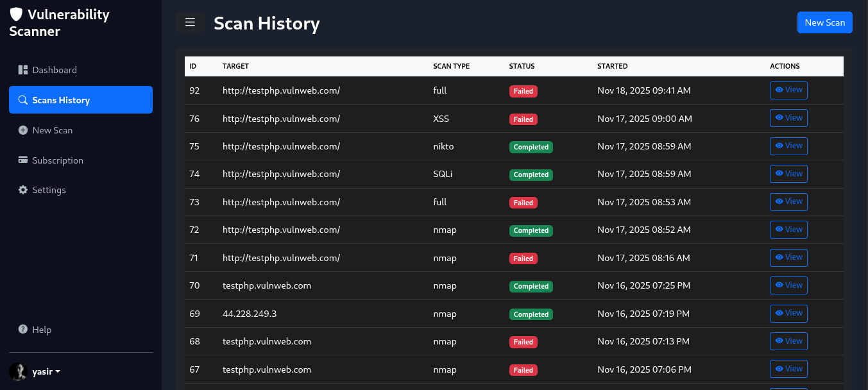Viewport: 868px width, 390px height.
Task: Open Help using the question mark icon
Action: 23,329
